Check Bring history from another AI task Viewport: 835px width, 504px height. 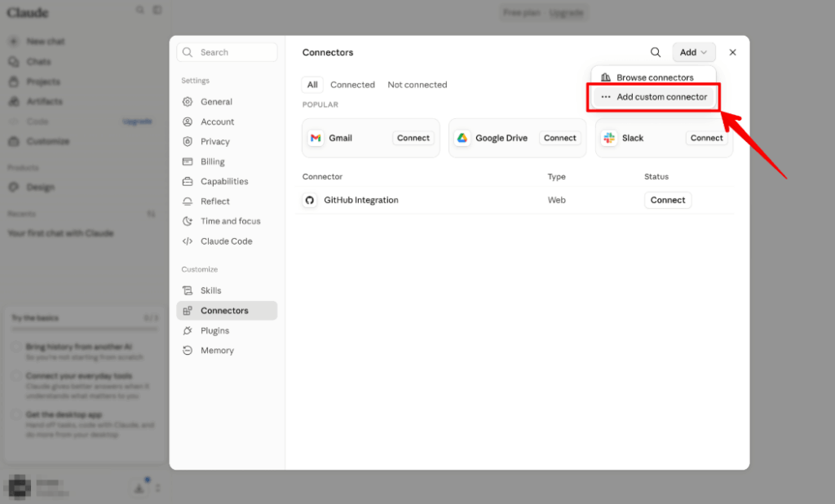tap(16, 347)
